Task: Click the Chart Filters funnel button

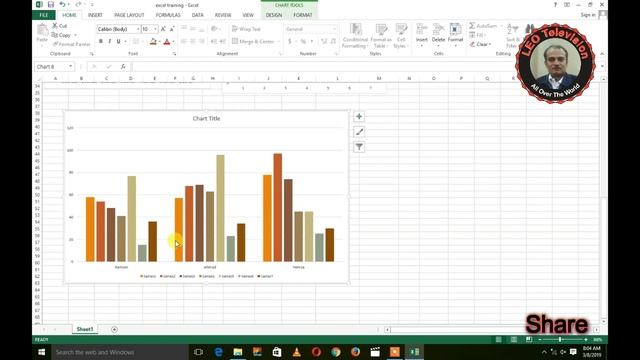Action: click(359, 147)
